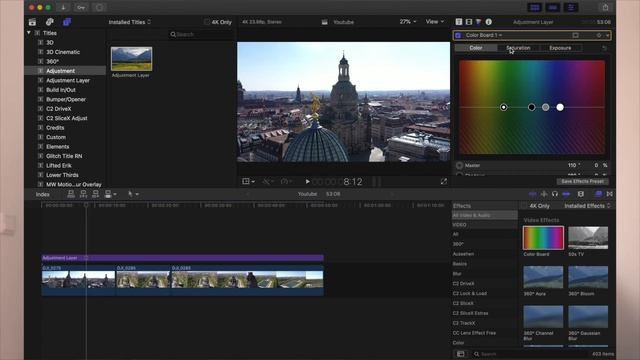Select the Color Board effect thumbnail
640x360 pixels.
[x=543, y=238]
